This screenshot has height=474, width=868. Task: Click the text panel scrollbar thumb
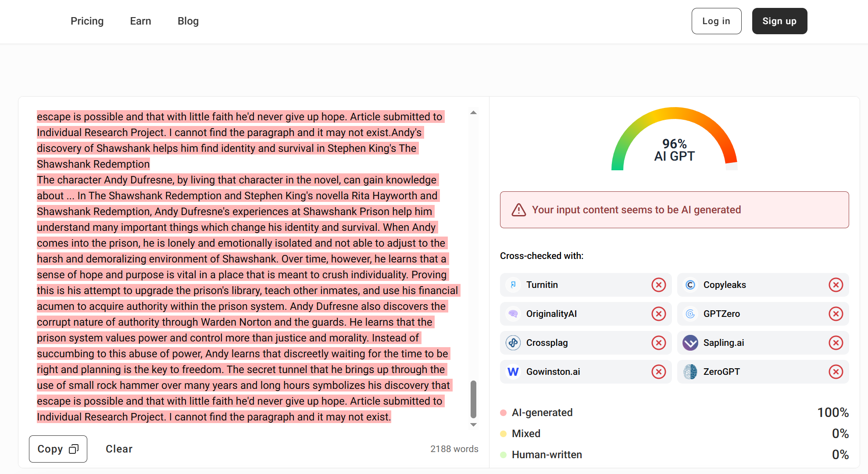(473, 399)
